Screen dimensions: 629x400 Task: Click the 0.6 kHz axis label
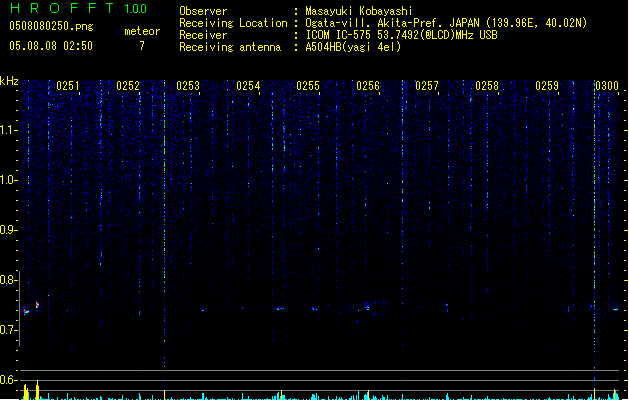tap(8, 380)
